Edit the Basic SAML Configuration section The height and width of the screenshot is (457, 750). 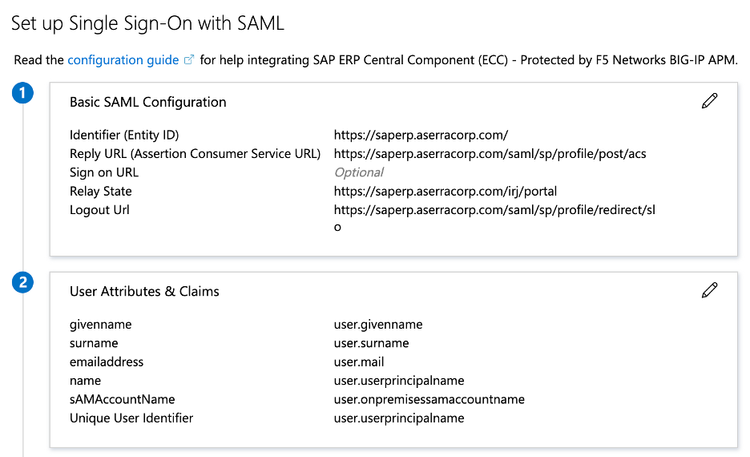[x=709, y=101]
